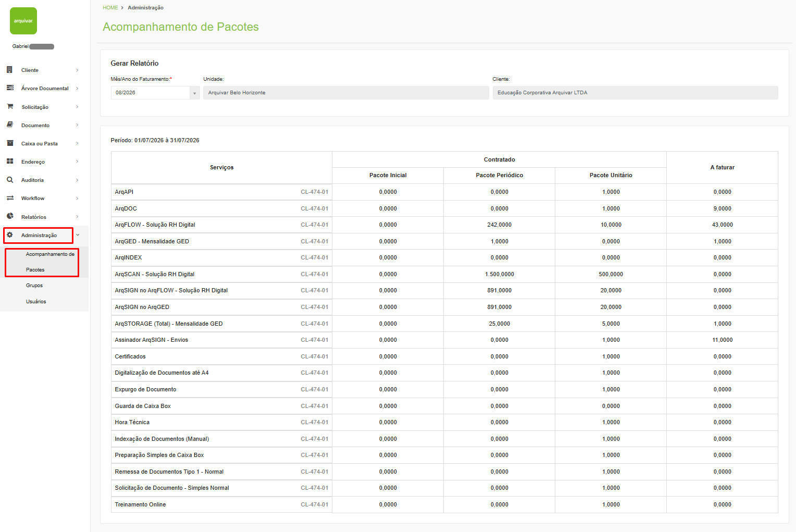The width and height of the screenshot is (796, 532).
Task: Select the Grupos submenu item
Action: pyautogui.click(x=34, y=286)
